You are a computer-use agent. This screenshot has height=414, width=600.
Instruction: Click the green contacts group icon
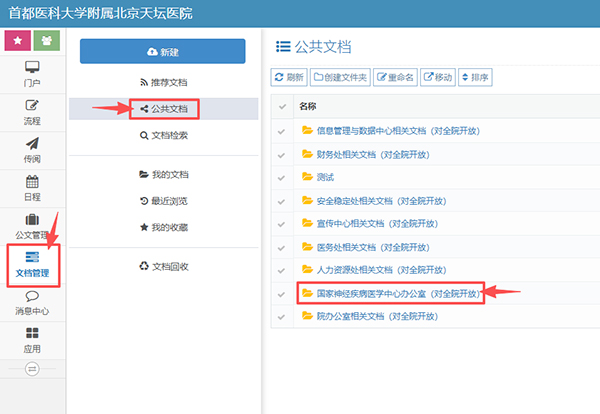pyautogui.click(x=46, y=41)
